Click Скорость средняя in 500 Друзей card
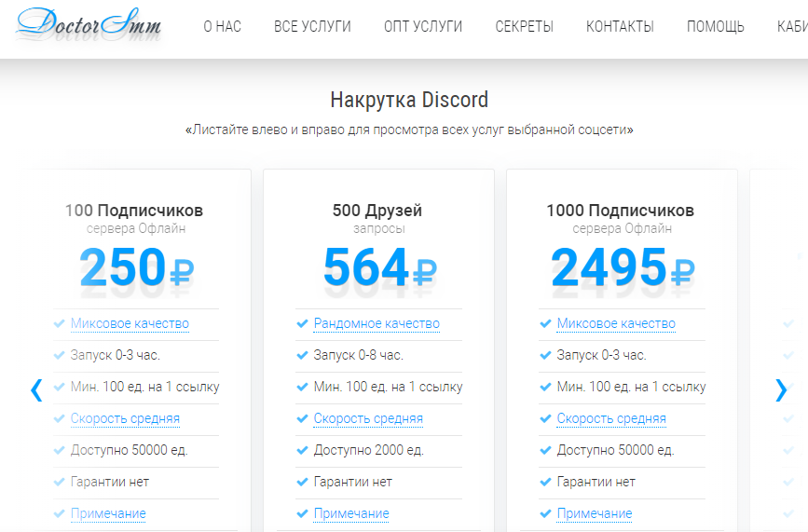This screenshot has width=808, height=532. (368, 418)
